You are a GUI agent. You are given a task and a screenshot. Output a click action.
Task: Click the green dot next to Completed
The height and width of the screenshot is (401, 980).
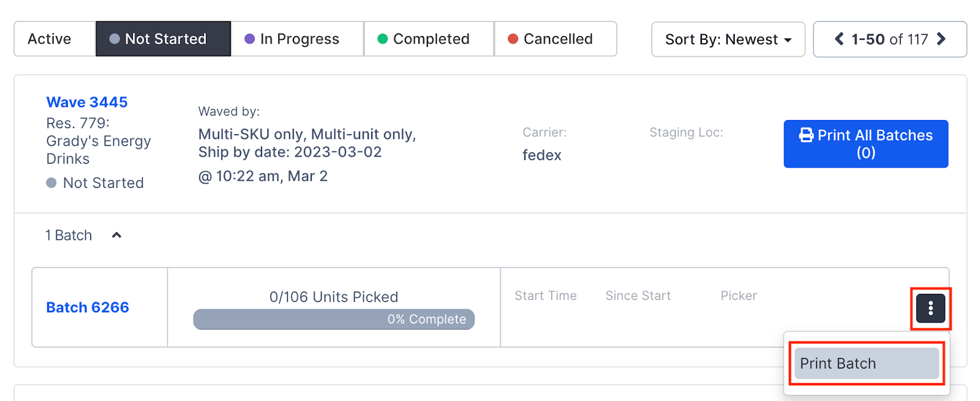(x=383, y=39)
